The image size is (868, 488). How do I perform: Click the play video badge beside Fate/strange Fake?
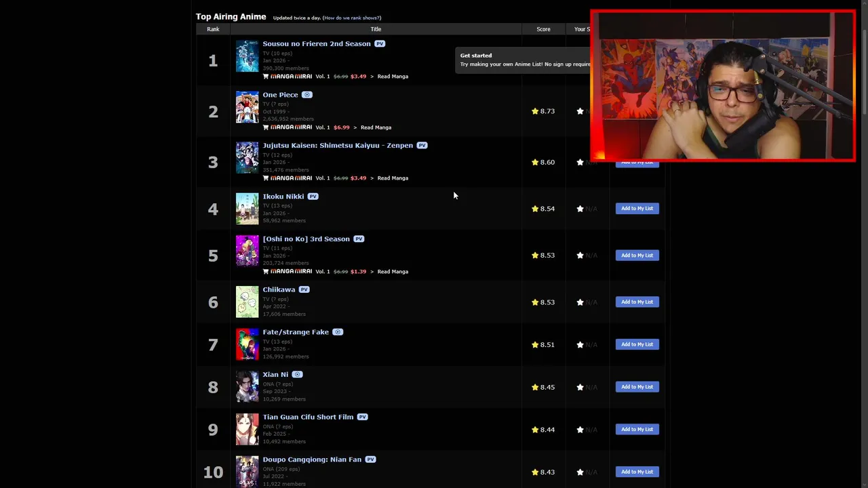pos(338,332)
